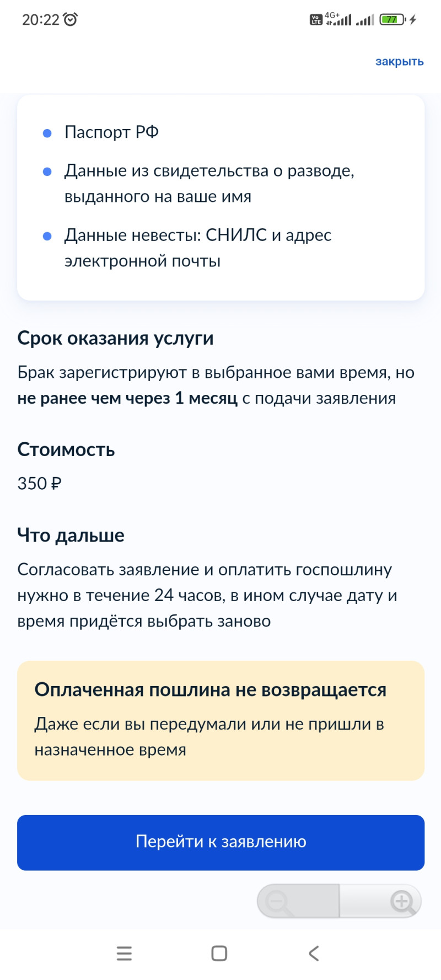Tap the alarm clock status icon
The image size is (441, 980).
(x=71, y=20)
